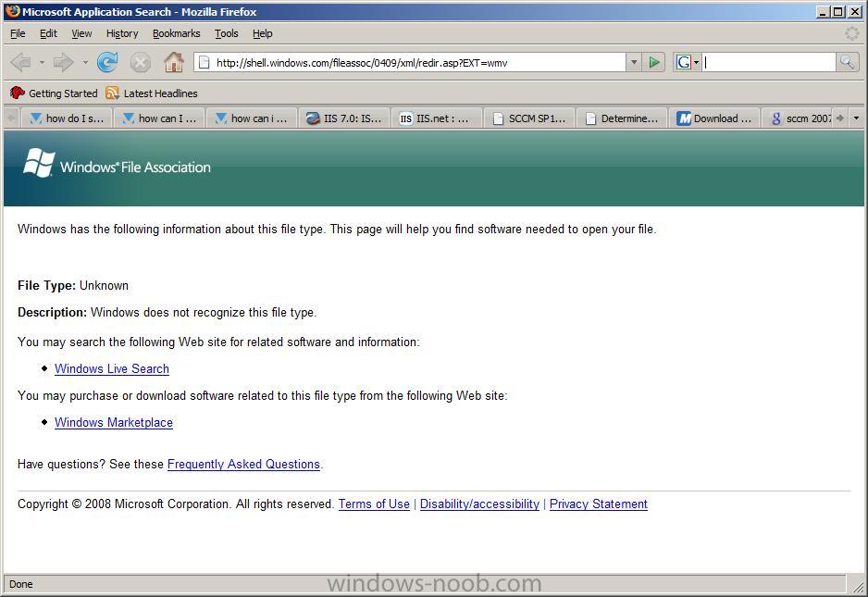Click the Firefox icon in title bar
Image resolution: width=868 pixels, height=597 pixels.
click(x=13, y=11)
